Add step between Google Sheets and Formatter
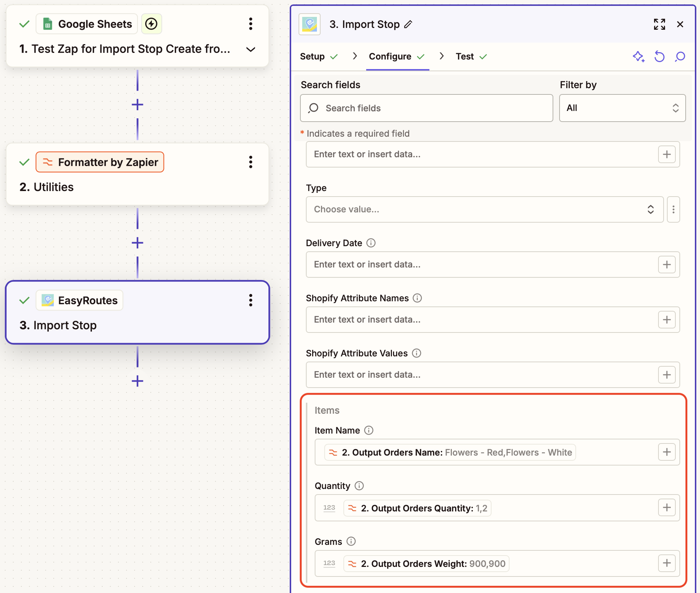 [x=137, y=105]
